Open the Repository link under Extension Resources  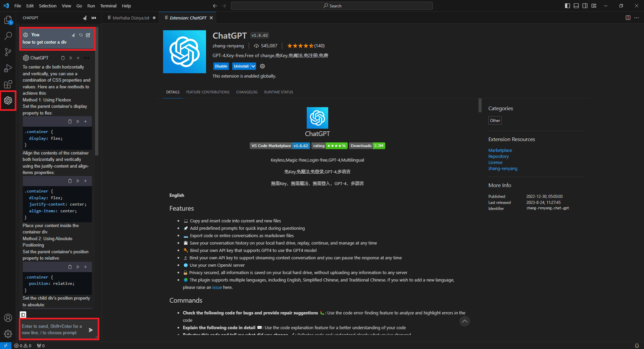[x=498, y=157]
